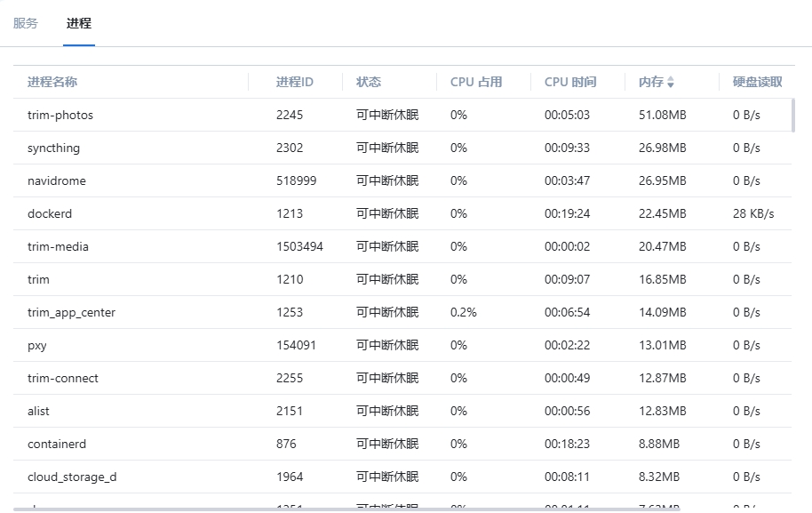Viewport: 812px width, 513px height.
Task: Click CPU time 00:03:47
Action: [x=567, y=180]
